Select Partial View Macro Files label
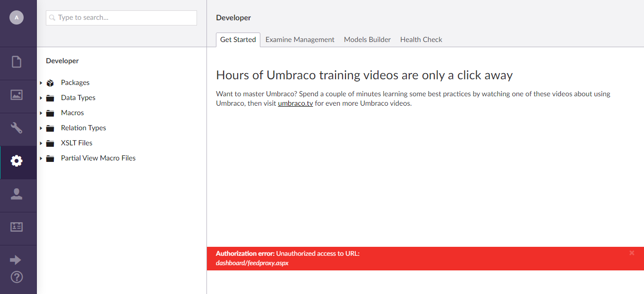Screen dimensions: 644x294 [98, 158]
